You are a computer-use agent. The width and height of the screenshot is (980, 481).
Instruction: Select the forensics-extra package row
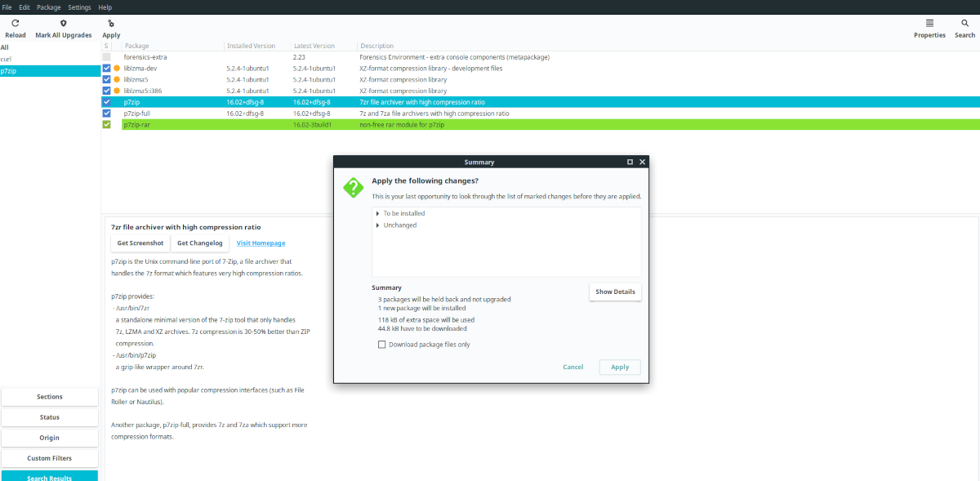[540, 57]
